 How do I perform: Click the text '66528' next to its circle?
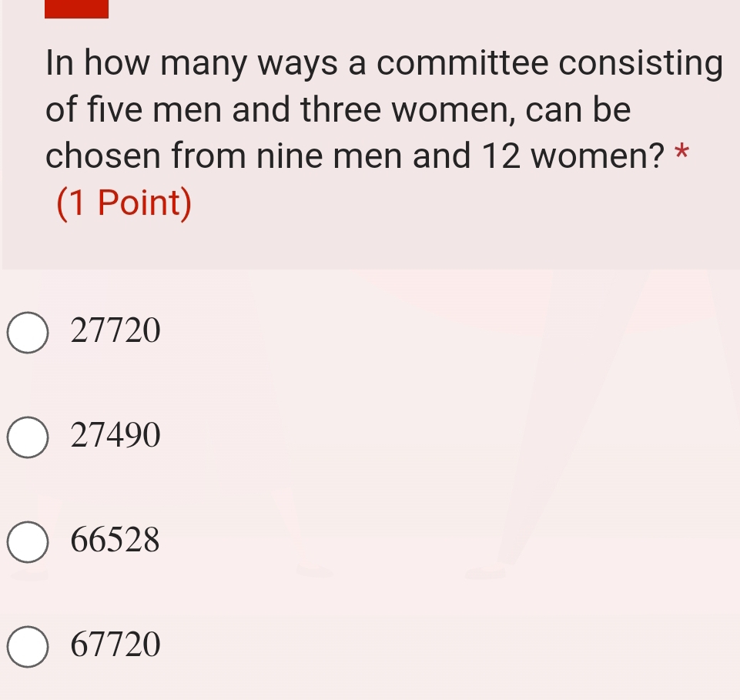coord(114,541)
